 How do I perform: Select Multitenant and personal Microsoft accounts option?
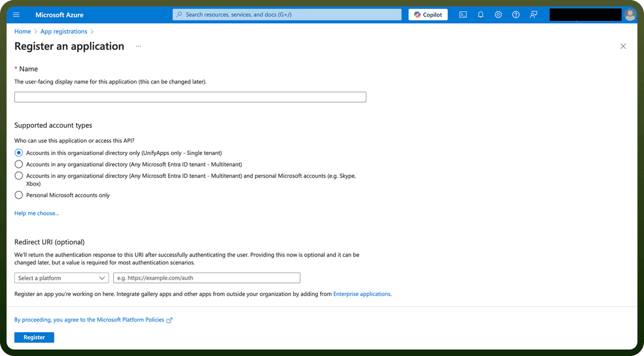pyautogui.click(x=18, y=176)
